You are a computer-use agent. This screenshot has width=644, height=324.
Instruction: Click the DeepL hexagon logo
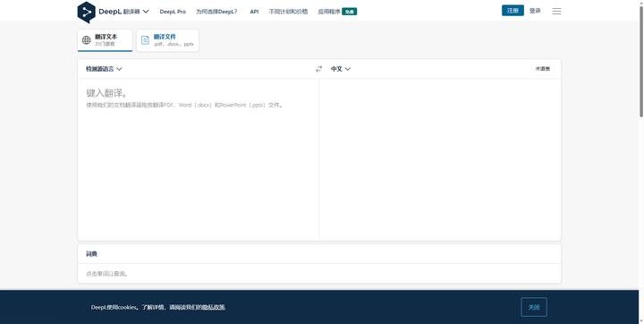[86, 12]
